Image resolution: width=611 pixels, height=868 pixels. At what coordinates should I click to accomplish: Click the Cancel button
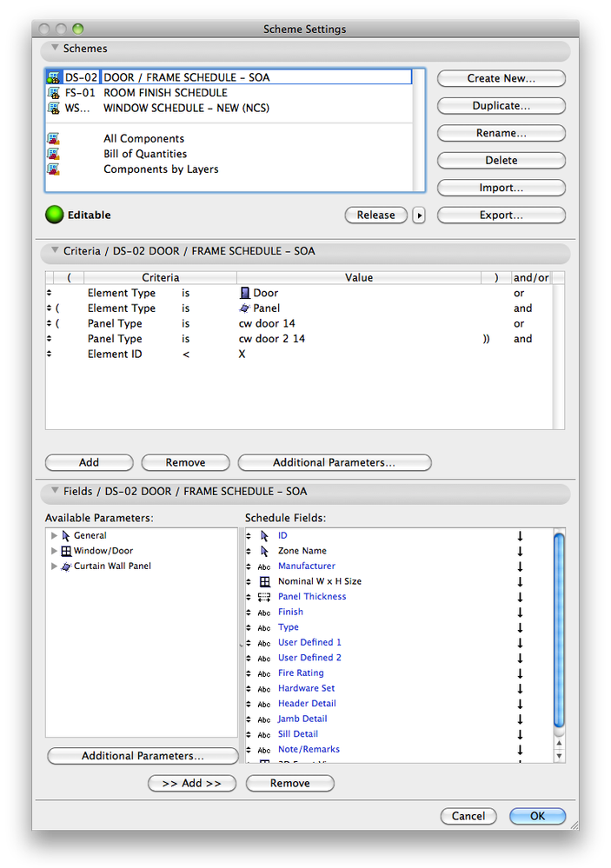point(468,816)
